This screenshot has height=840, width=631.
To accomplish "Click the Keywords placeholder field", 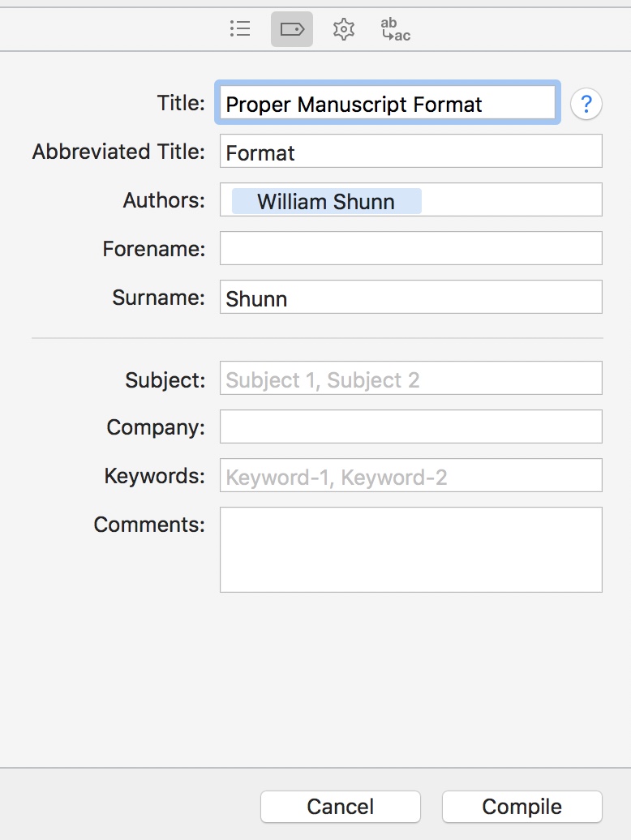I will [411, 475].
